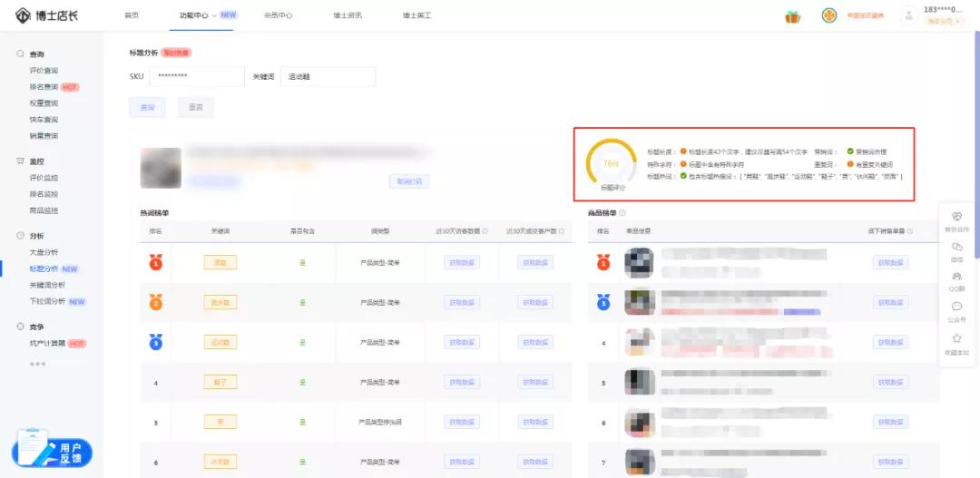Open the 商务合作 floating icon
The width and height of the screenshot is (980, 478).
tap(956, 216)
